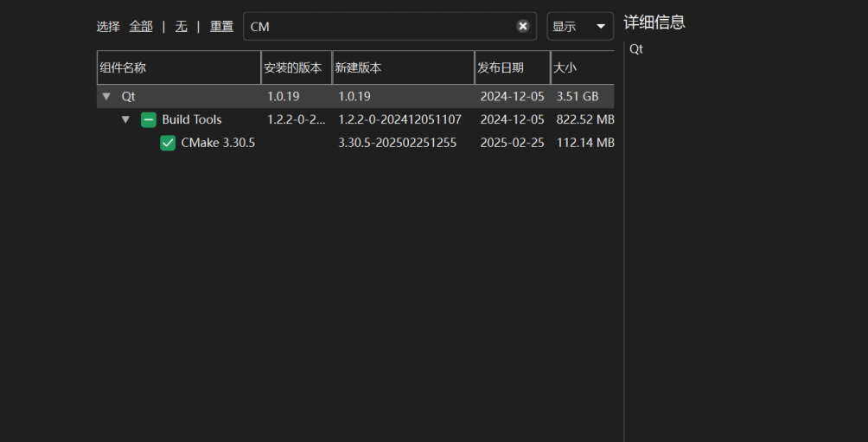Image resolution: width=868 pixels, height=442 pixels.
Task: Select the Qt row label
Action: pyautogui.click(x=129, y=96)
